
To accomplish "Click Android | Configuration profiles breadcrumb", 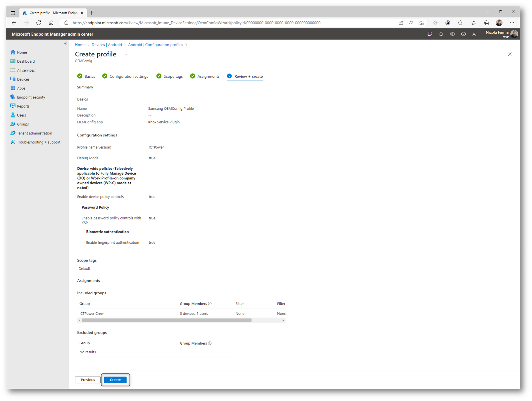I will 155,45.
